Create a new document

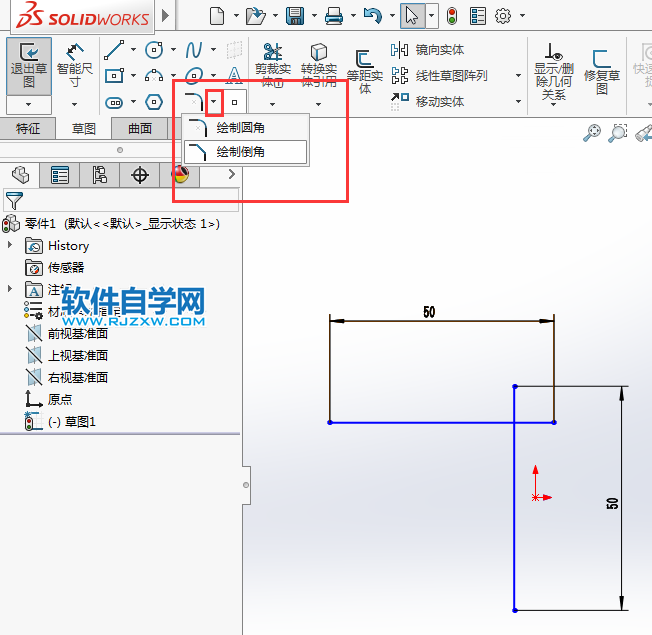[217, 16]
